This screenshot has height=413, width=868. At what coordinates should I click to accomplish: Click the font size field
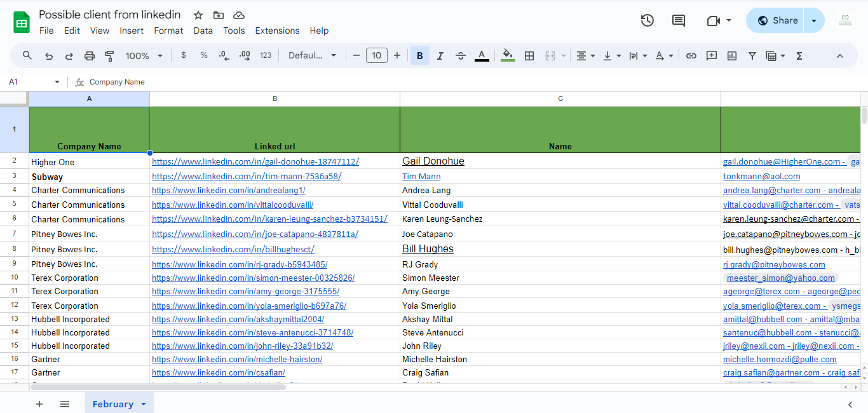coord(377,55)
